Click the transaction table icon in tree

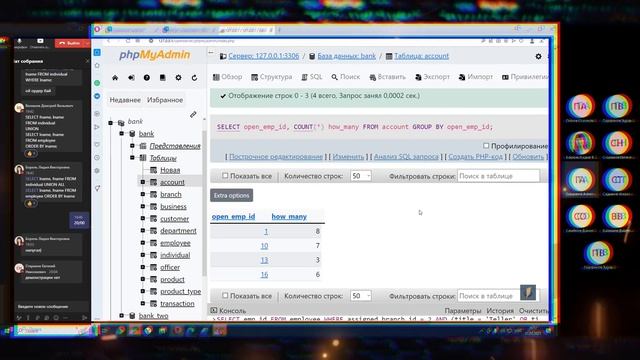point(153,304)
